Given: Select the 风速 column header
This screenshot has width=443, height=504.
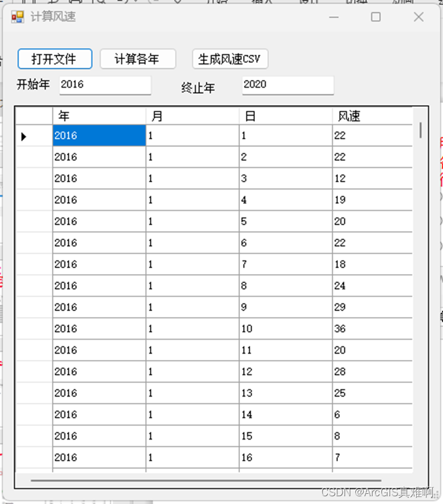Looking at the screenshot, I should [373, 116].
